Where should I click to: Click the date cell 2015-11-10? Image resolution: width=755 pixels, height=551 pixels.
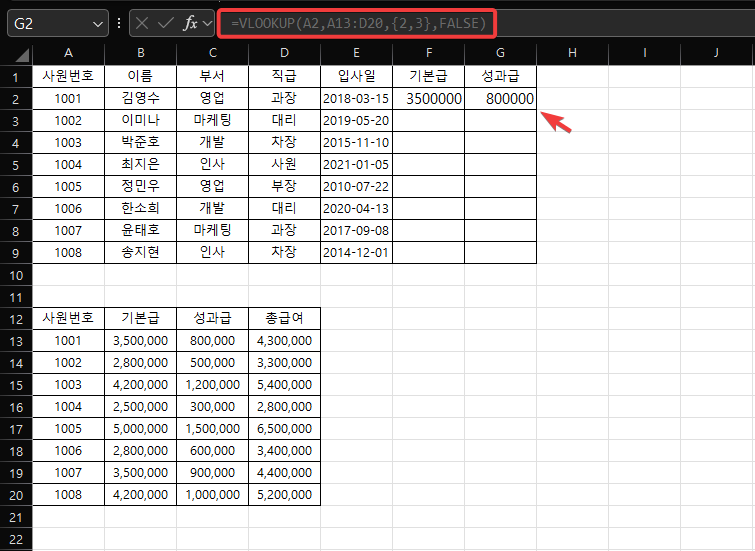pyautogui.click(x=356, y=143)
